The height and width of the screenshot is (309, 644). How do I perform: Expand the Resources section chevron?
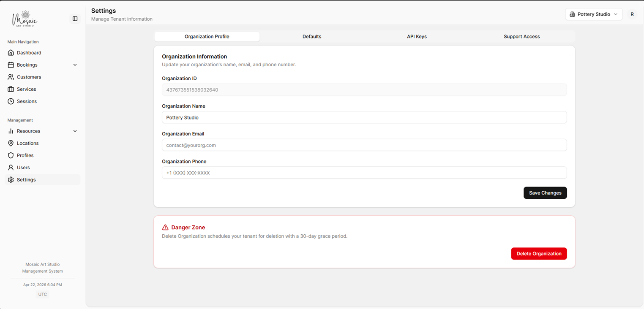click(75, 131)
